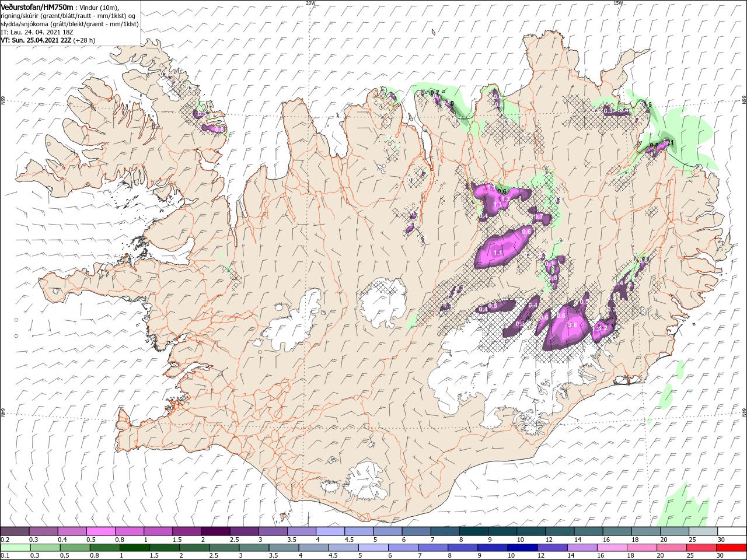This screenshot has height=560, width=747.
Task: Click the 14 label in lower legend row
Action: 571,556
